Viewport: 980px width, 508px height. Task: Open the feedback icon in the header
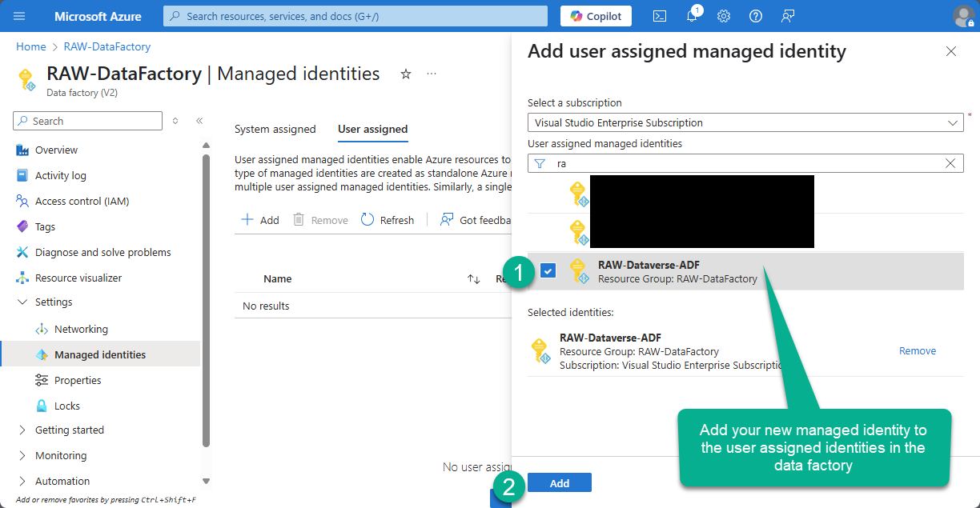788,16
